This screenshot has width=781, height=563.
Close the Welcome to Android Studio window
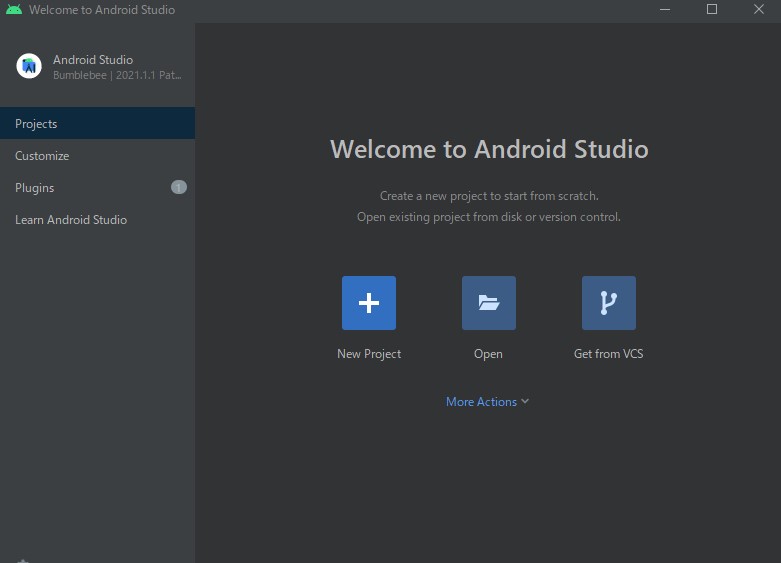tap(759, 9)
